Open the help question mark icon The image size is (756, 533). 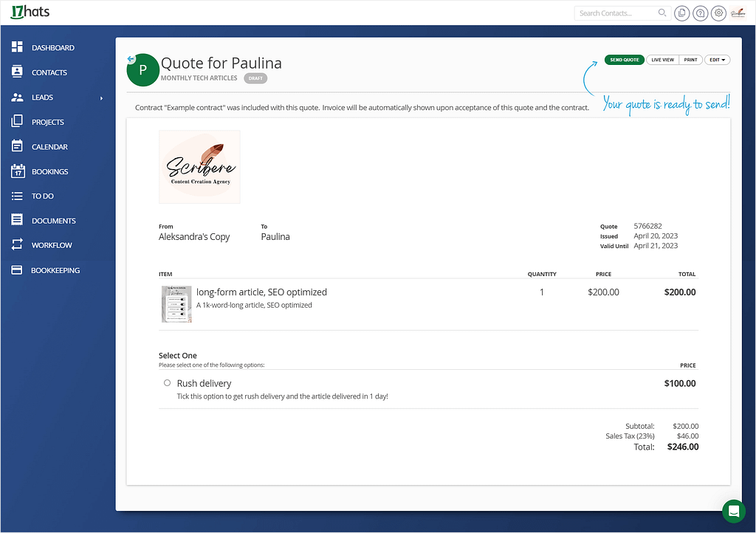[x=700, y=13]
